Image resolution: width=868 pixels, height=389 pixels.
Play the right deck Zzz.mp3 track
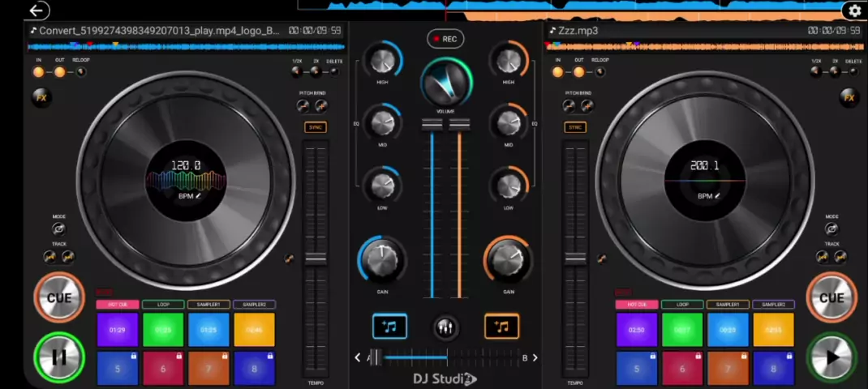831,357
